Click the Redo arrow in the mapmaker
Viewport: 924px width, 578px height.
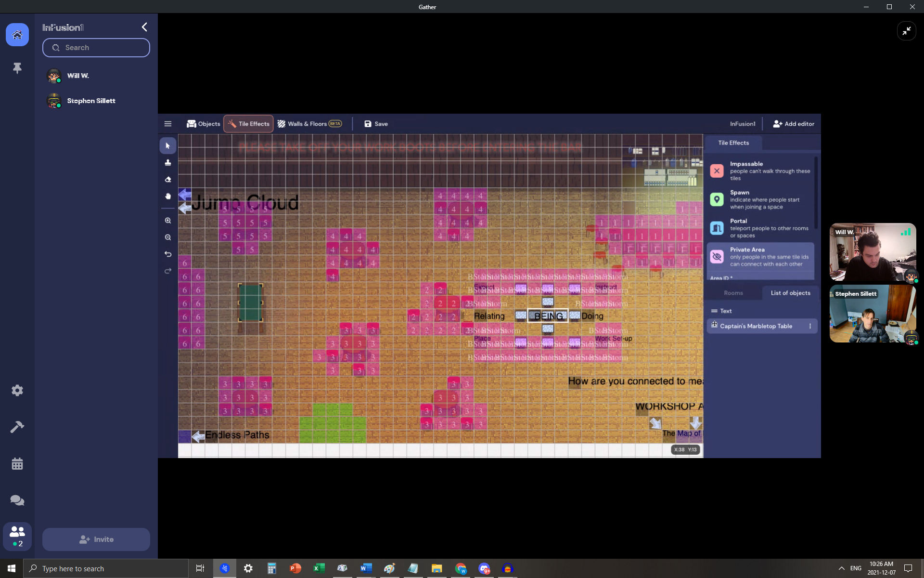tap(168, 271)
